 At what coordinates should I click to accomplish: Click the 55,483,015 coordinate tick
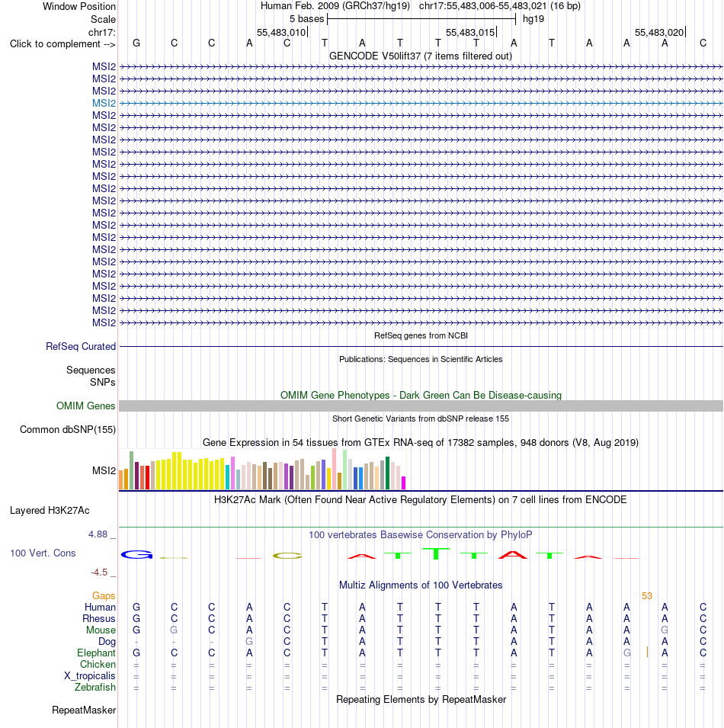coord(471,33)
